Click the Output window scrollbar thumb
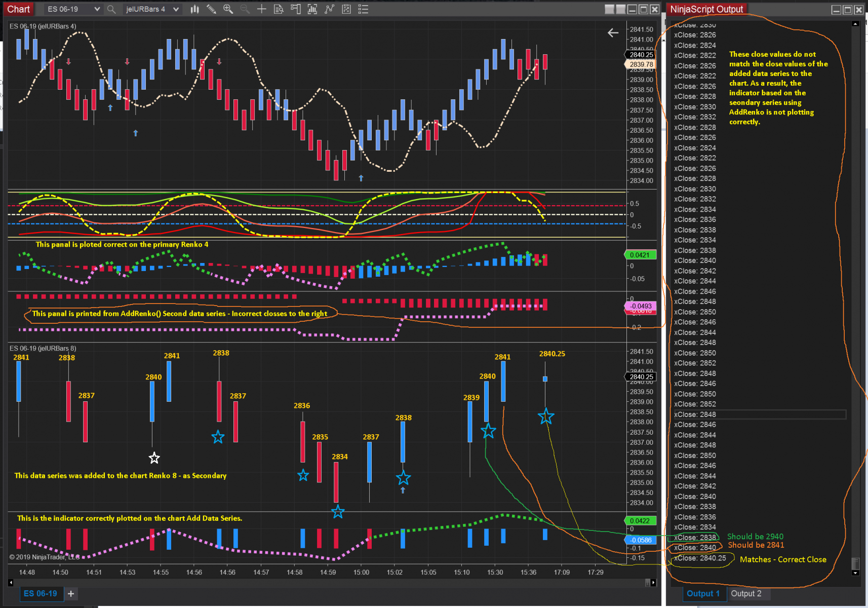Viewport: 868px width, 608px height. 855,563
